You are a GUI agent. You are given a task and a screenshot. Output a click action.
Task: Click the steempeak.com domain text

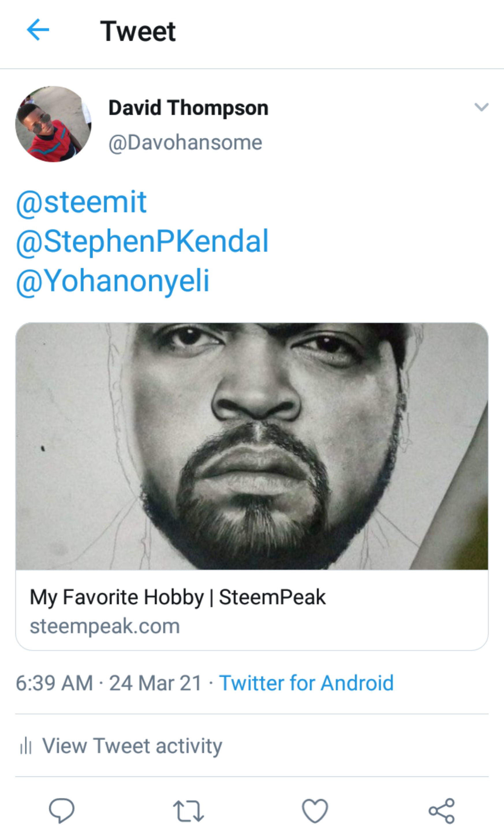(105, 626)
